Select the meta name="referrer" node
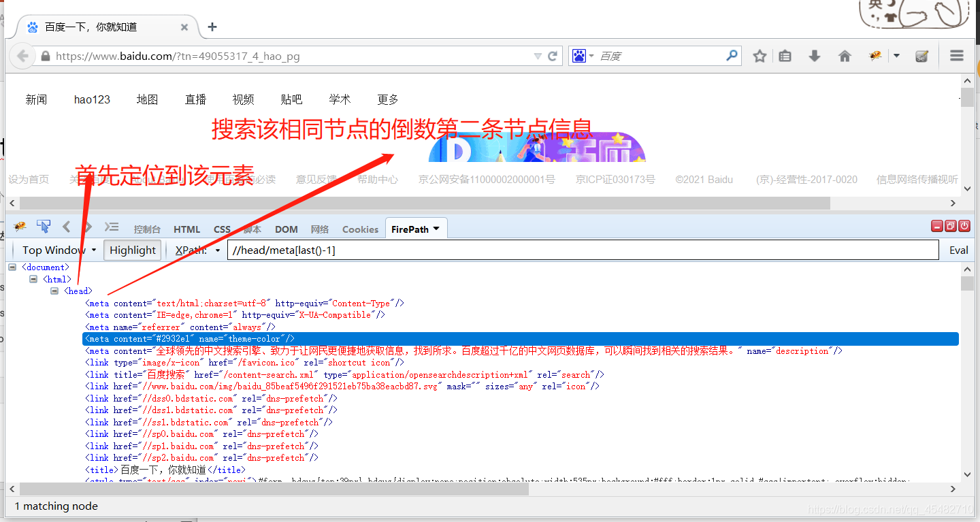Viewport: 980px width, 522px height. point(180,327)
